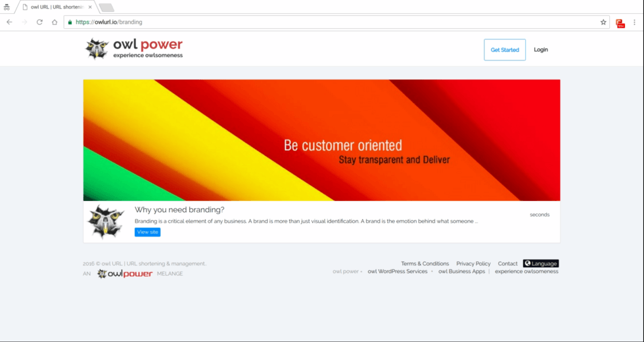Screen dimensions: 644x342
Task: Click the branding description paragraph text
Action: click(x=306, y=221)
